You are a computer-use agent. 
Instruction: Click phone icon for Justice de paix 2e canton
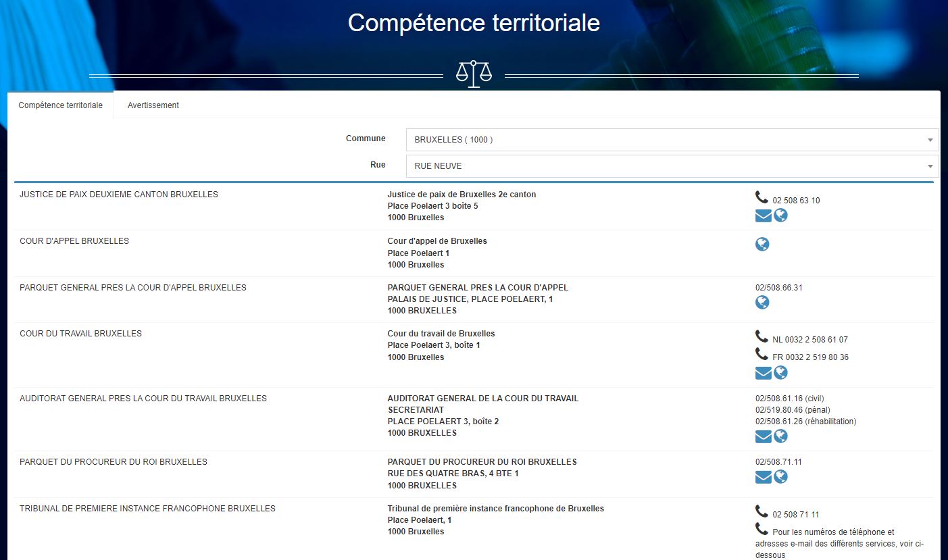[x=762, y=197]
